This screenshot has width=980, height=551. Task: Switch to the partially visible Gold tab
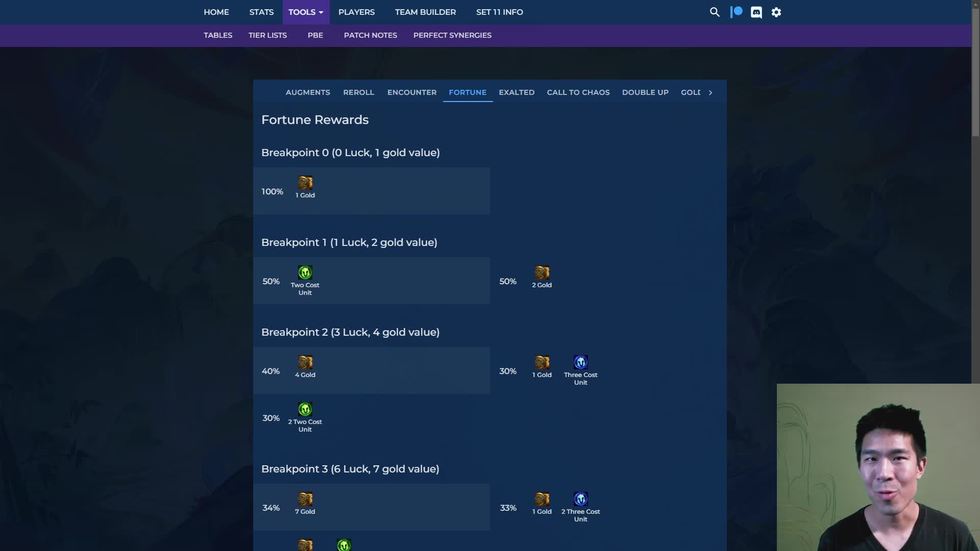tap(690, 92)
